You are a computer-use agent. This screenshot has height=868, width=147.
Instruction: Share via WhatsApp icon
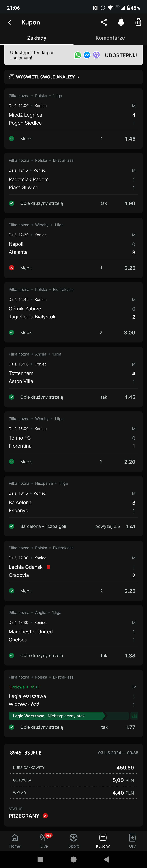coord(78,55)
